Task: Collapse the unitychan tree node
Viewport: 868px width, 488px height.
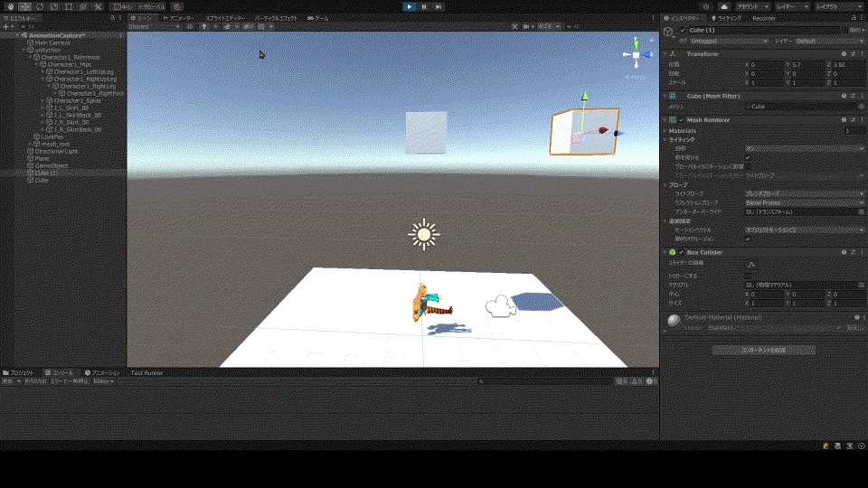Action: 24,50
